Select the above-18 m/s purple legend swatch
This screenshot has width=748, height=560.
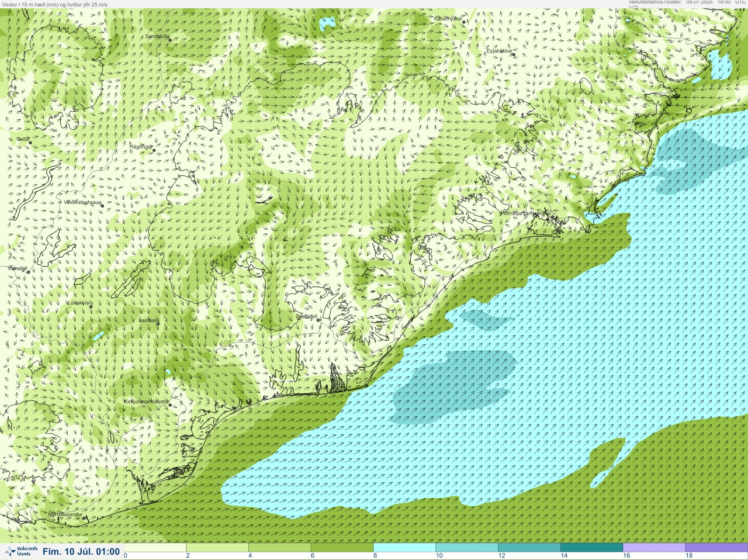(716, 548)
